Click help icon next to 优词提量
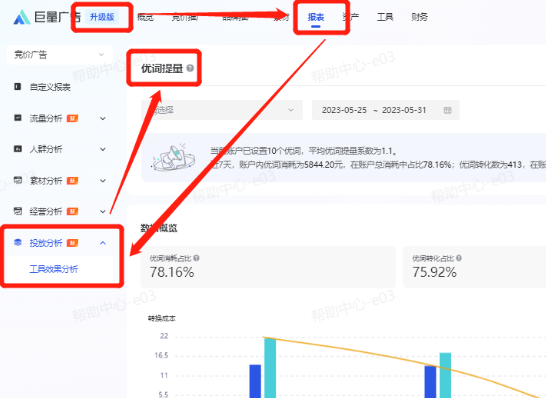This screenshot has height=398, width=546. [x=190, y=68]
